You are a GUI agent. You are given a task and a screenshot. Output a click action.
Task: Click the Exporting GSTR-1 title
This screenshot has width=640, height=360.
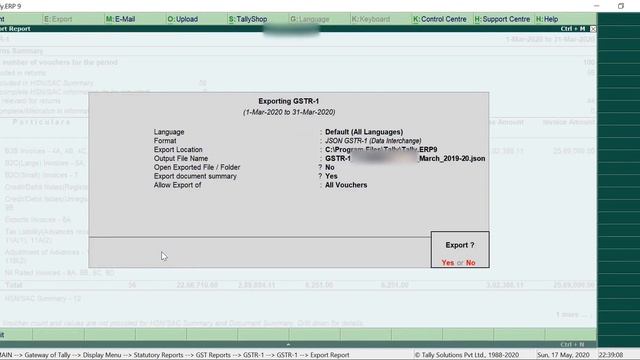click(289, 101)
